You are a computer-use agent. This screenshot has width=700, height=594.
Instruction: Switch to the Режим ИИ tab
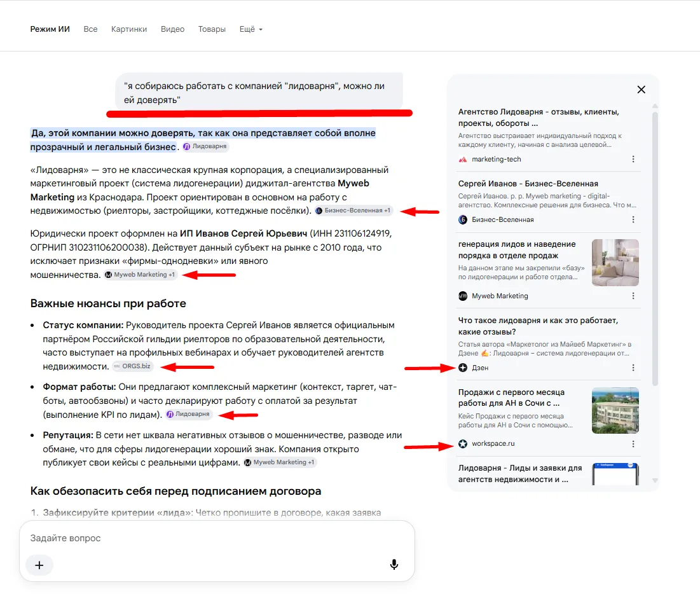(50, 29)
